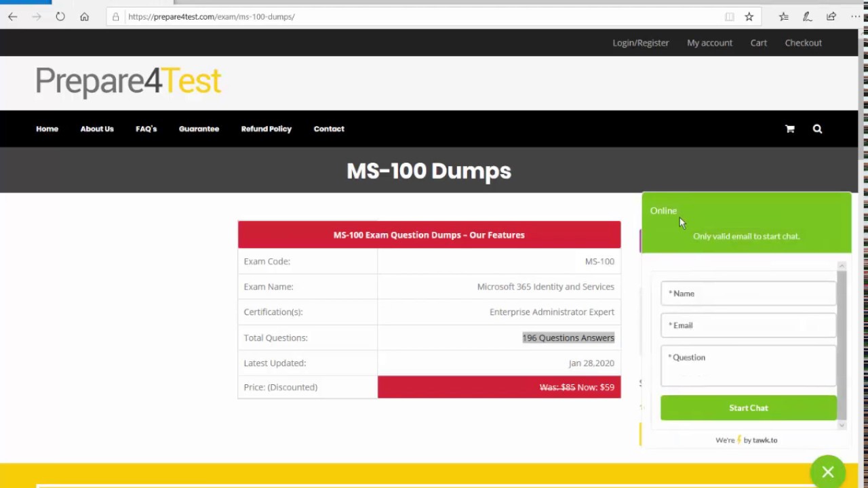Click the browser forward arrow
This screenshot has height=488, width=868.
37,16
